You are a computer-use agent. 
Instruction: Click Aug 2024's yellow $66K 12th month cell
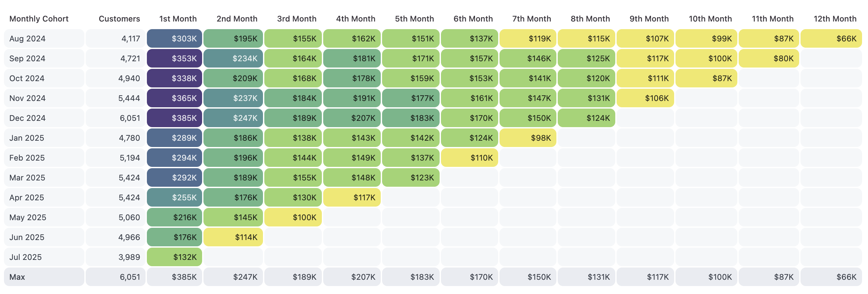(x=831, y=39)
